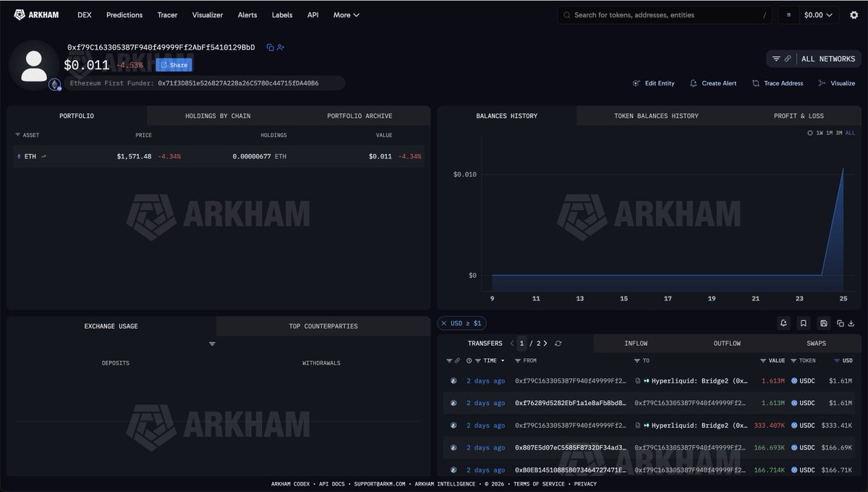Click the blue Share button
The image size is (868, 492).
[x=174, y=65]
